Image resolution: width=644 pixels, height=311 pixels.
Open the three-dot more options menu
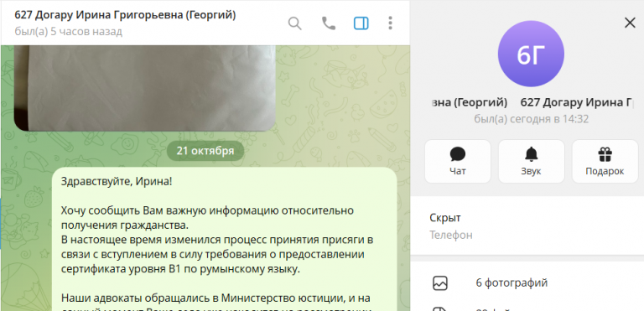coord(390,23)
